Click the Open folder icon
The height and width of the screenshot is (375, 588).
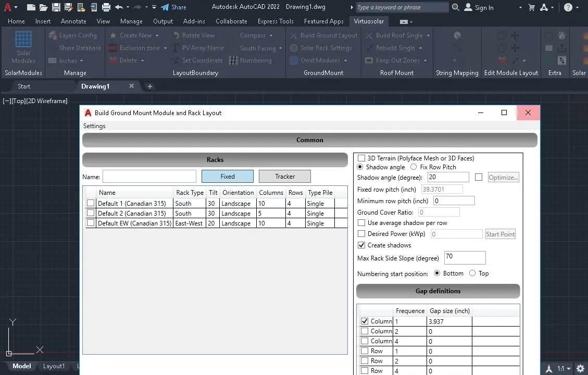coord(44,7)
